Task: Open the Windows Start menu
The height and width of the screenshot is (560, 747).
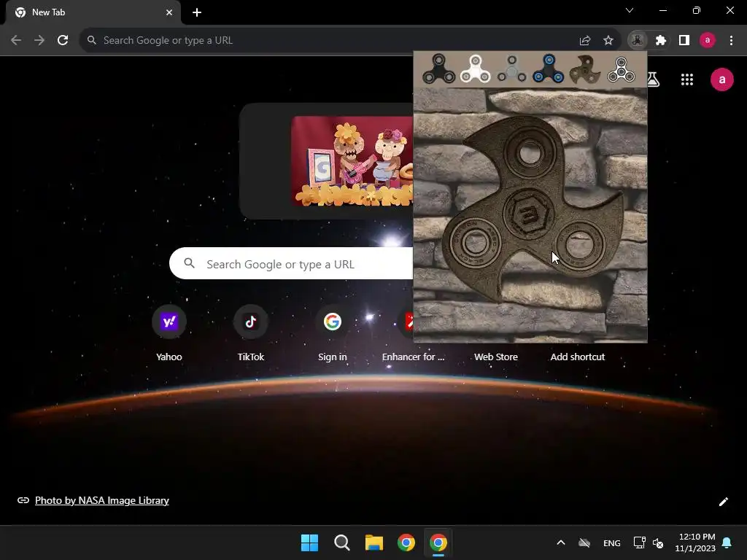Action: click(309, 542)
